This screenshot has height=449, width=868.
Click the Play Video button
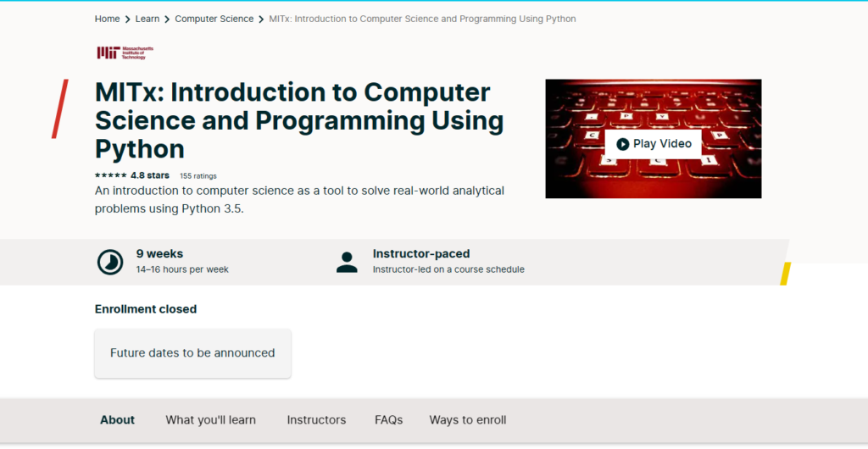pyautogui.click(x=654, y=144)
